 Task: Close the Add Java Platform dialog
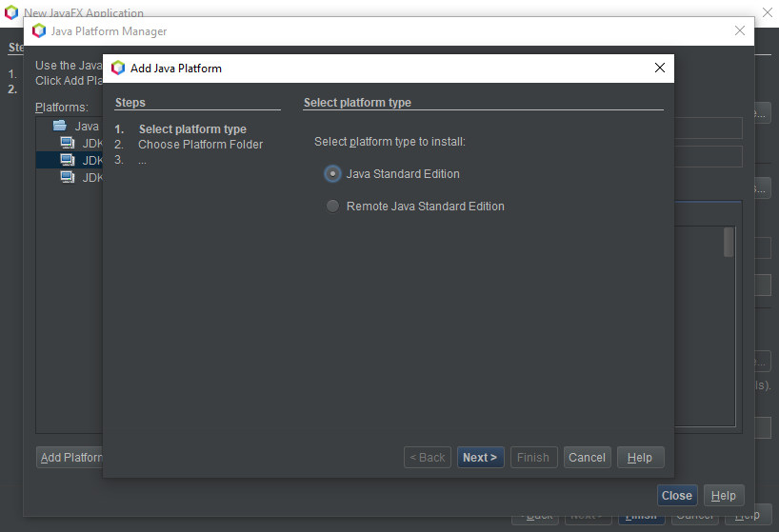coord(660,68)
